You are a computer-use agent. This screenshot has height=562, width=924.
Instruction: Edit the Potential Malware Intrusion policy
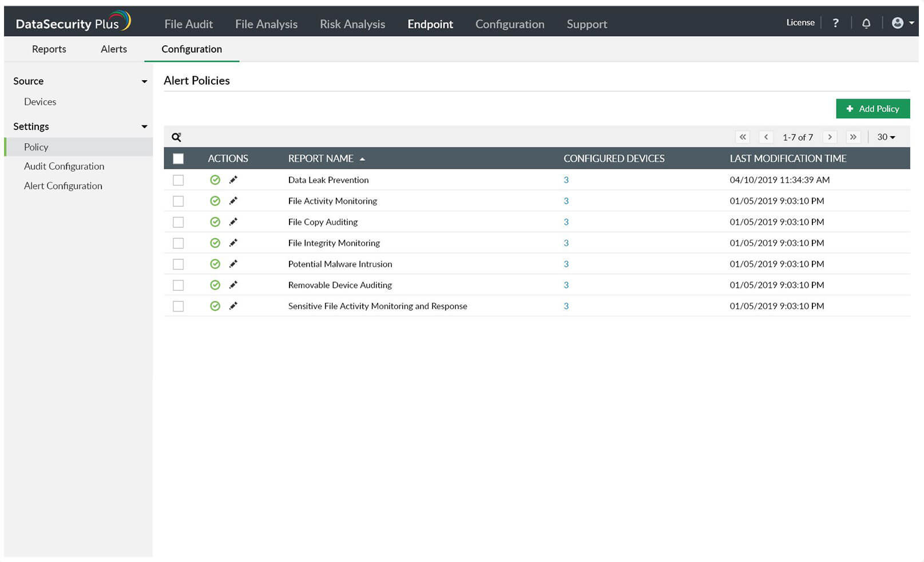click(233, 264)
